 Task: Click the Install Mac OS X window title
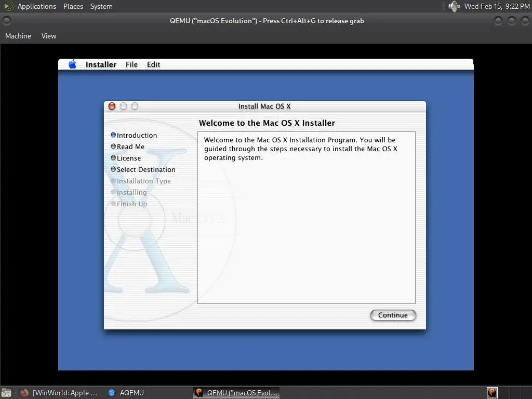pyautogui.click(x=264, y=106)
